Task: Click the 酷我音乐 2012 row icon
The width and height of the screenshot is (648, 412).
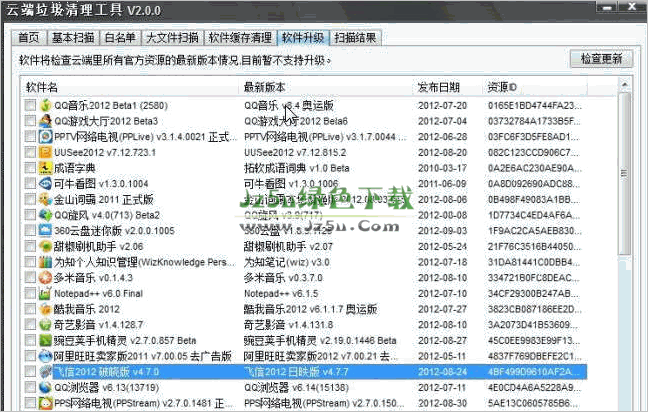Action: [45, 309]
